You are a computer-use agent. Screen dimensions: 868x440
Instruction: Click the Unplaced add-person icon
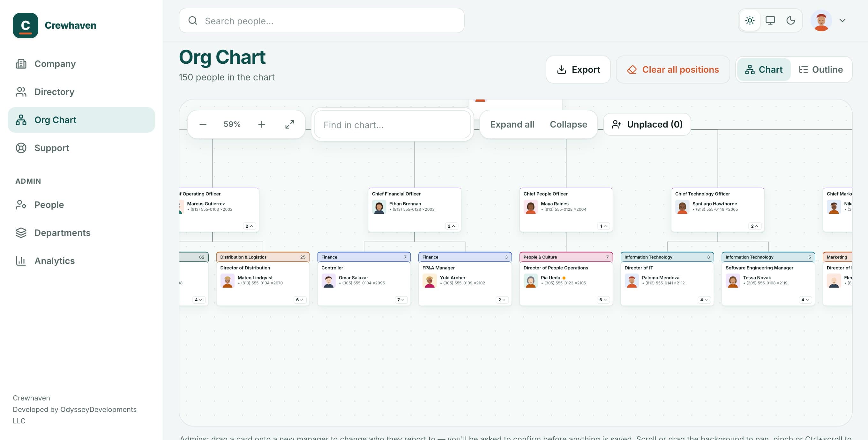click(616, 124)
